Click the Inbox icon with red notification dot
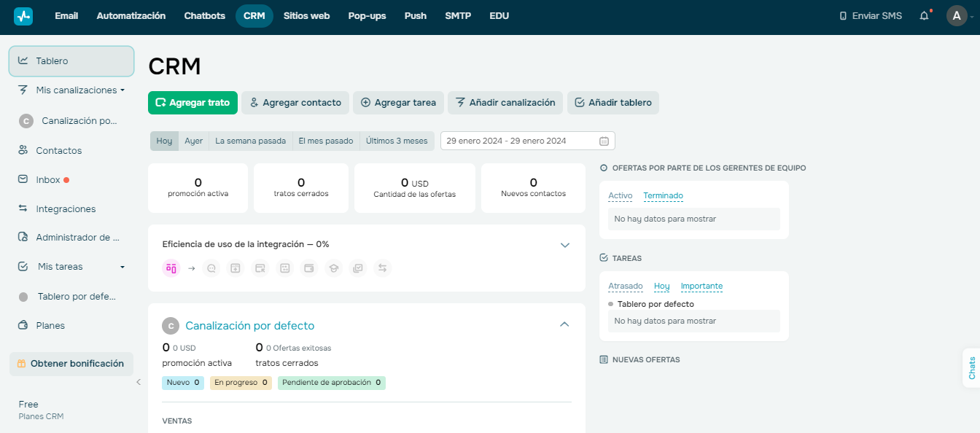This screenshot has height=433, width=980. click(24, 179)
